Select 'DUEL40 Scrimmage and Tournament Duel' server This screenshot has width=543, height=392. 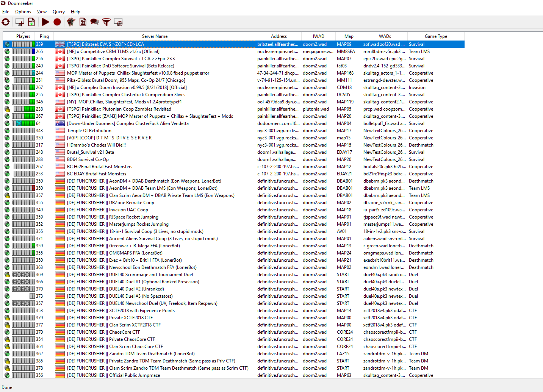coord(234,275)
